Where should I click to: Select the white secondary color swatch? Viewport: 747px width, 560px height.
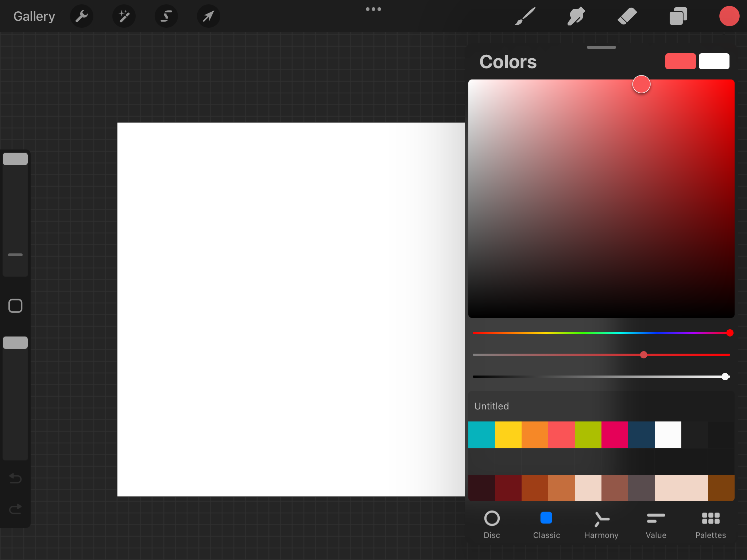pos(714,61)
